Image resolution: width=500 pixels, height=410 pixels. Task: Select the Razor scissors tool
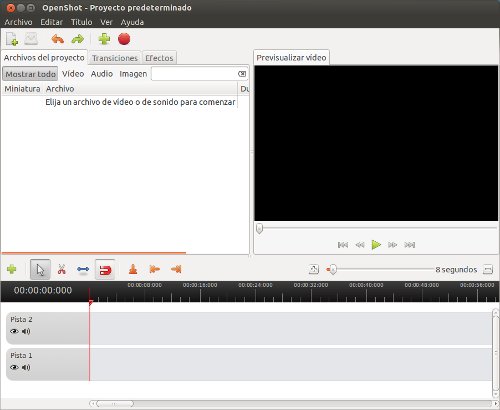[x=62, y=269]
